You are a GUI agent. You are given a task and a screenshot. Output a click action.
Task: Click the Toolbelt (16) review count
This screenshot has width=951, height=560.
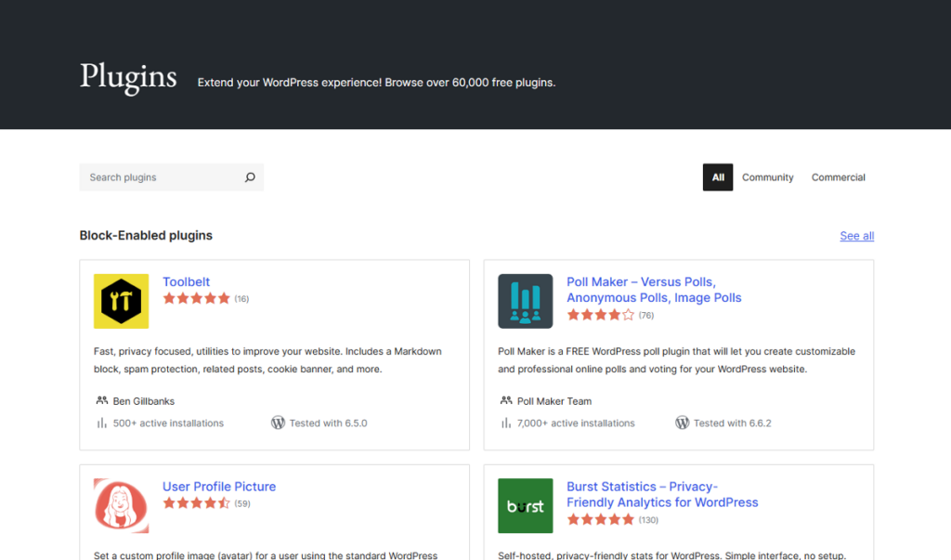(x=242, y=298)
